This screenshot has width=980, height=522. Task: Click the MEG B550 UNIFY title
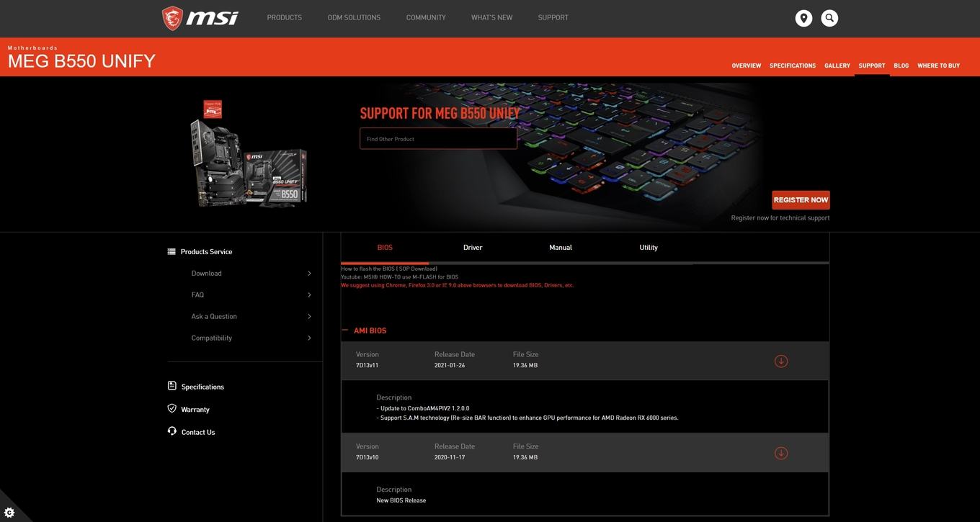[81, 61]
